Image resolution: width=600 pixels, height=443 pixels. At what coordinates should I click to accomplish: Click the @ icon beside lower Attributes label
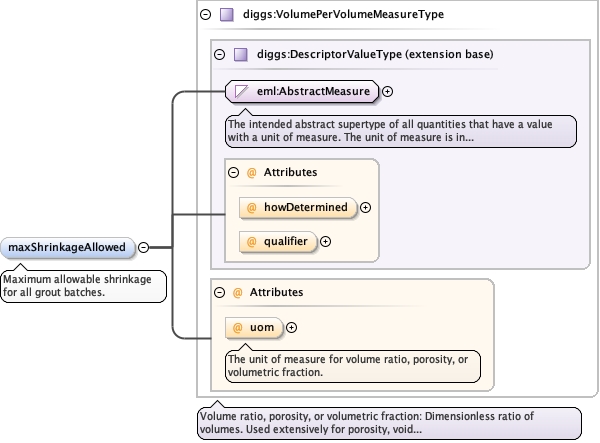click(237, 292)
